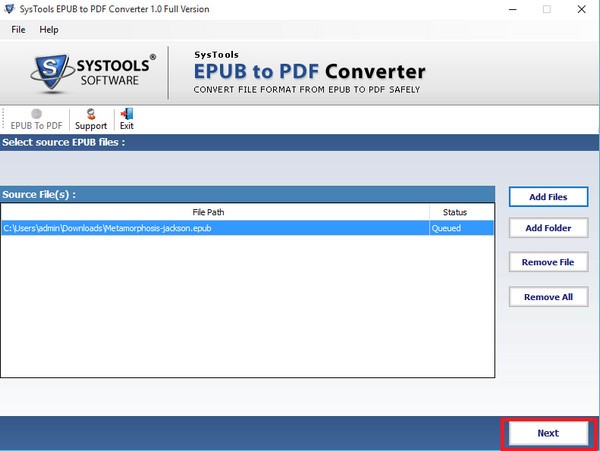Screen dimensions: 600x451
Task: Click the File Path column header
Action: pyautogui.click(x=214, y=212)
